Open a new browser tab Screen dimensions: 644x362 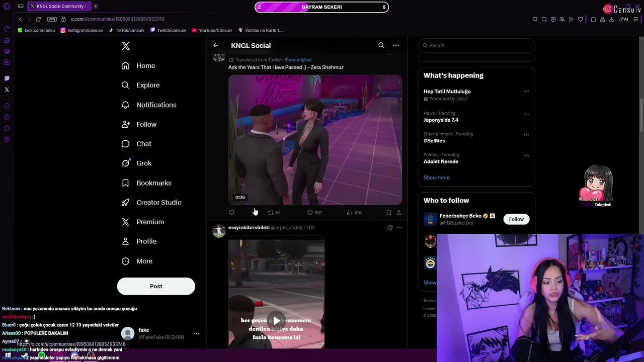click(96, 7)
